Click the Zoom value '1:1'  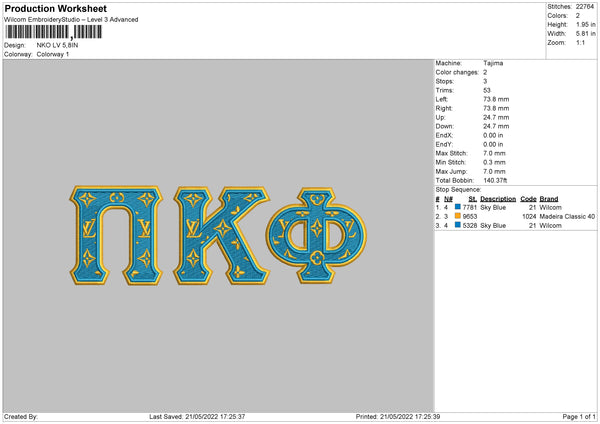580,42
